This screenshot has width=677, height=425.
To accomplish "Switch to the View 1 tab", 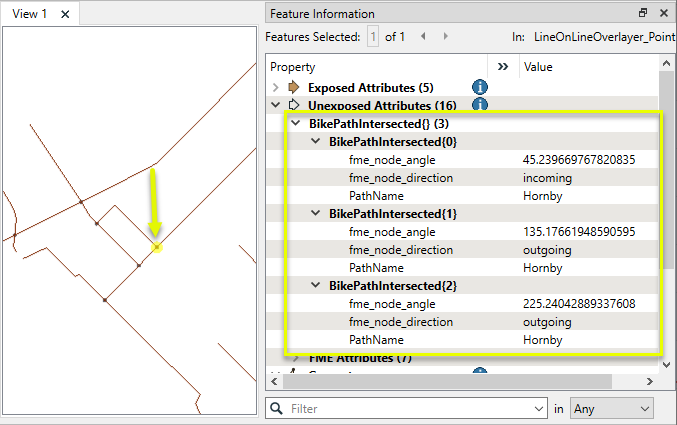I will [x=30, y=14].
